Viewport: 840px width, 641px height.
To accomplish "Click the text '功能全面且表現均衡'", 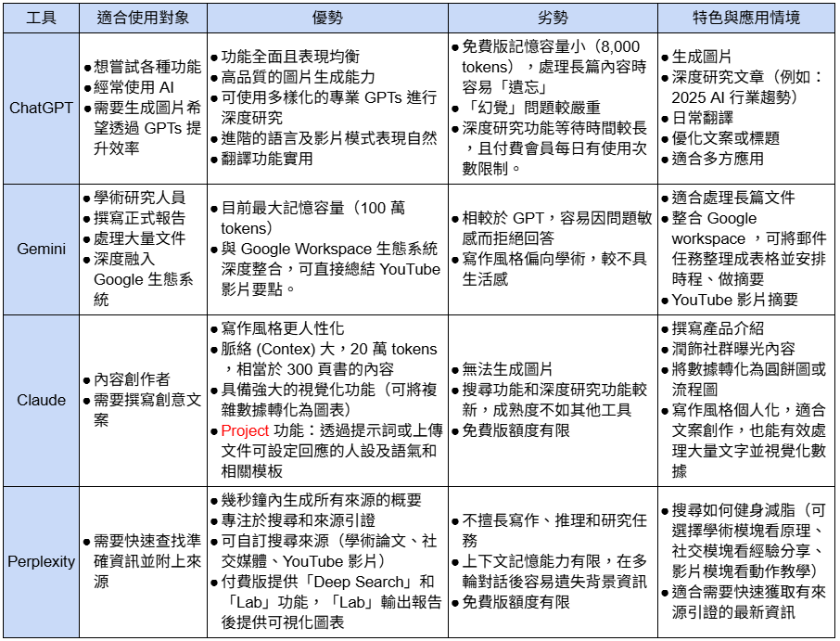I will [290, 57].
